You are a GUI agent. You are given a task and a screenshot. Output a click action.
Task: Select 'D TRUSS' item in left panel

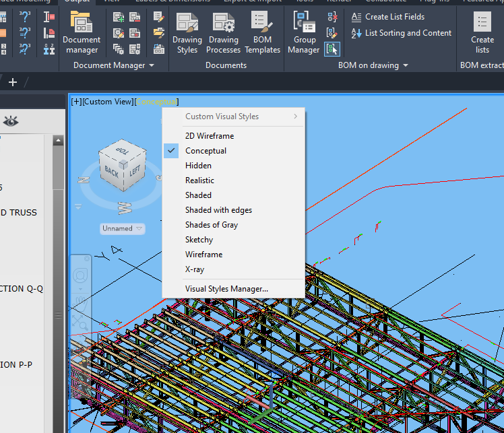(x=19, y=213)
